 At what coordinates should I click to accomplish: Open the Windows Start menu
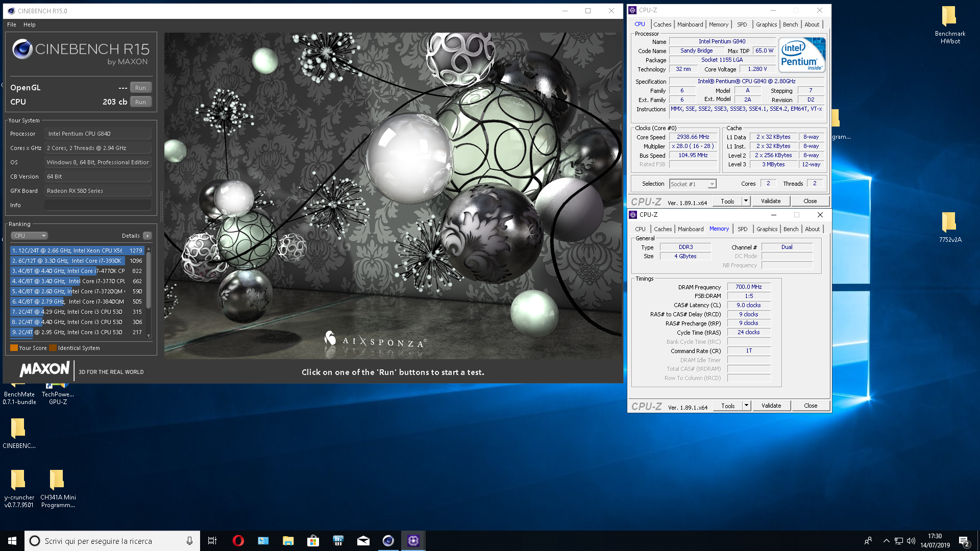(x=12, y=541)
